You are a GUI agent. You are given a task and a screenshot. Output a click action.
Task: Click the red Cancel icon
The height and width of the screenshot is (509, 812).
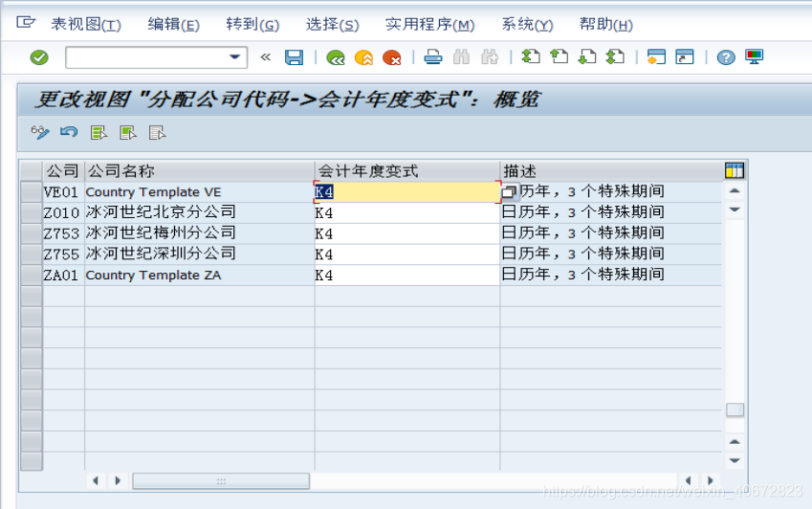[392, 57]
